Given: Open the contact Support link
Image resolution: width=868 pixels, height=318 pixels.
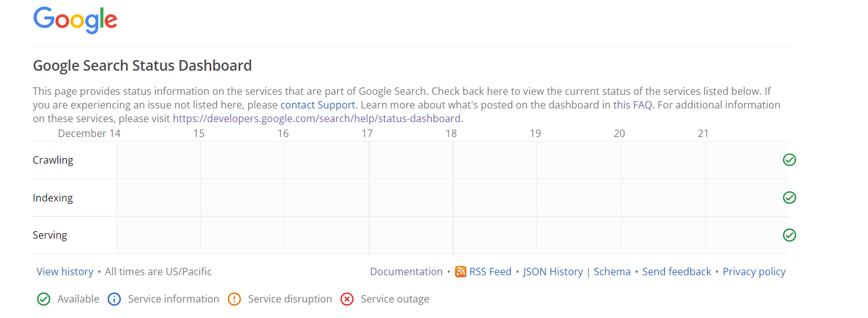Looking at the screenshot, I should (x=318, y=105).
